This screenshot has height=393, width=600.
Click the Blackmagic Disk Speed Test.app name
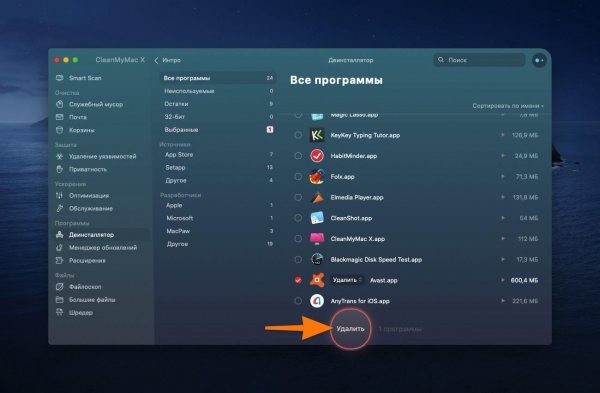(376, 259)
